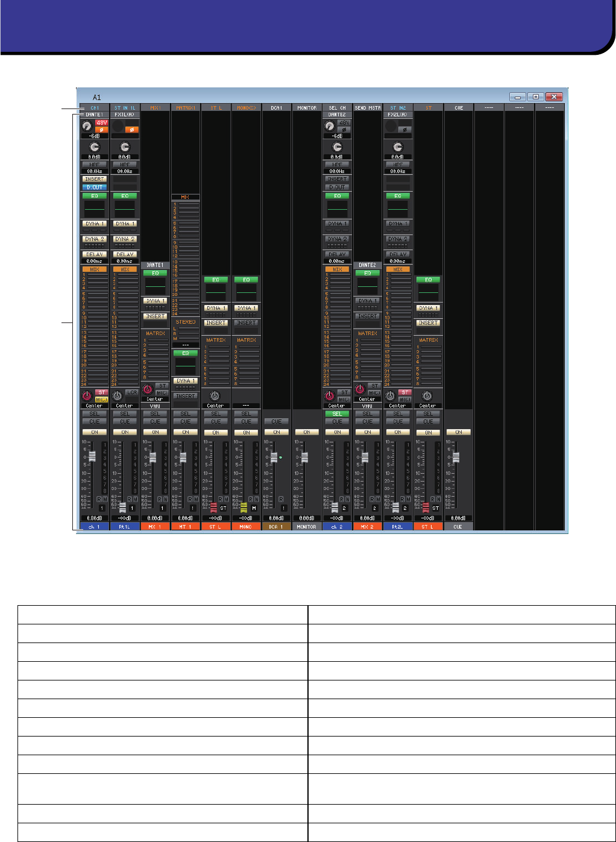Open MX1 output patch DANTE1 selector
The width and height of the screenshot is (616, 842).
156,265
